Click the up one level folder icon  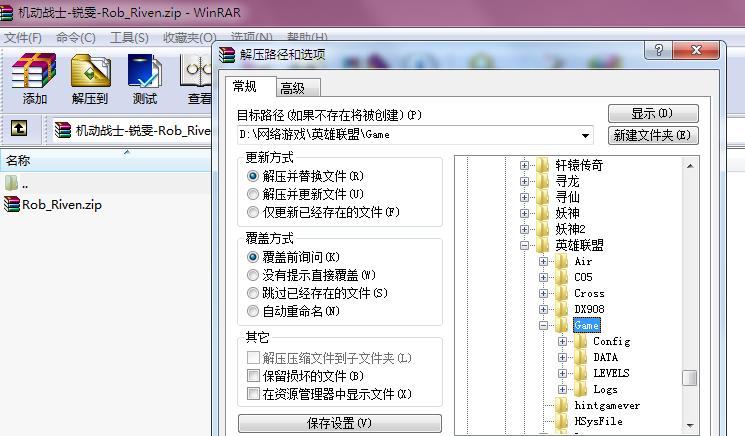pyautogui.click(x=19, y=129)
